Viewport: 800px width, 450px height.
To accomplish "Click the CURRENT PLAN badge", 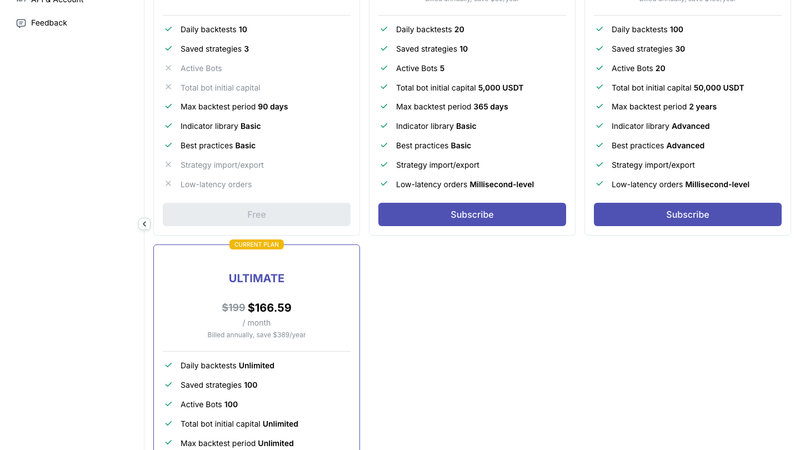I will tap(257, 245).
